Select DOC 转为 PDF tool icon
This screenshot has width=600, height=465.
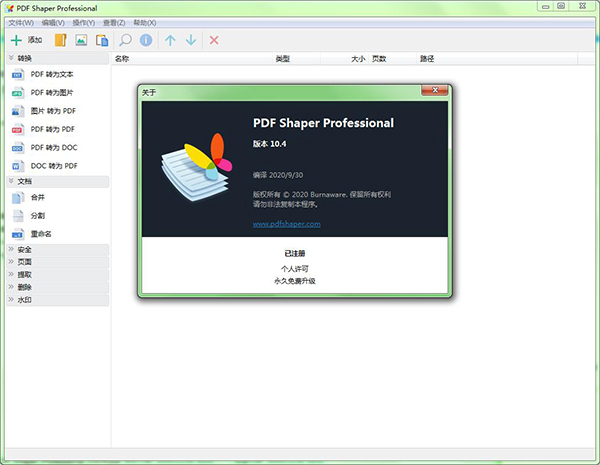tap(18, 166)
